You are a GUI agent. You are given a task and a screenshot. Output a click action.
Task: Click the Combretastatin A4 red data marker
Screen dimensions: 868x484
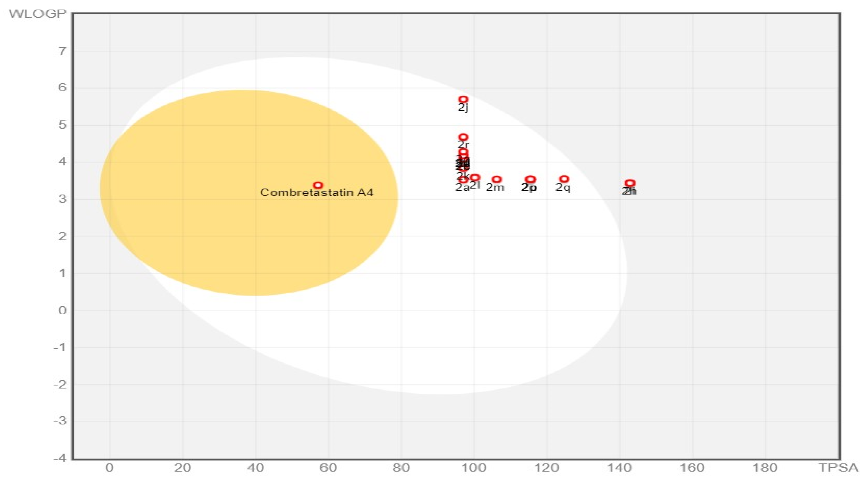pos(318,185)
